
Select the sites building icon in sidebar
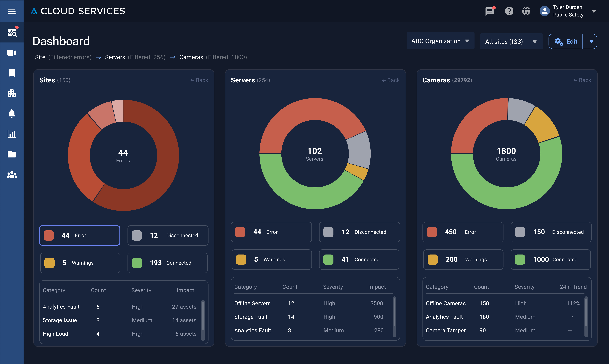tap(12, 93)
